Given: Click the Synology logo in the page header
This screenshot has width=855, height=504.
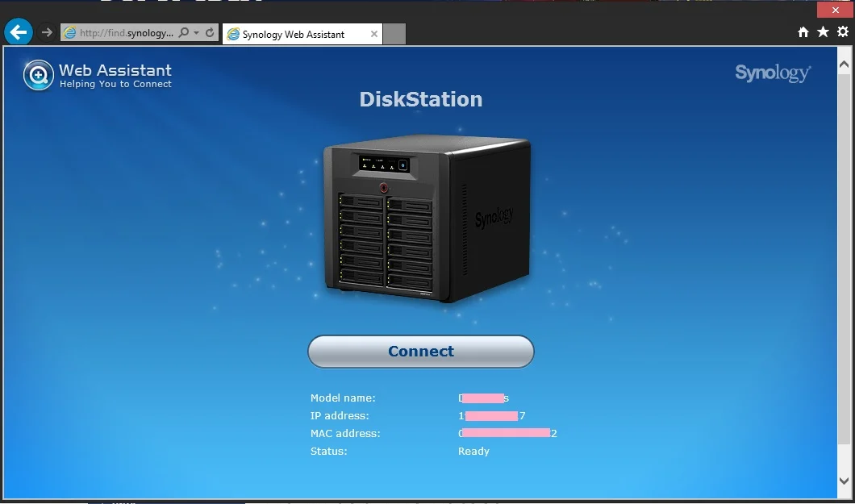Looking at the screenshot, I should point(773,73).
